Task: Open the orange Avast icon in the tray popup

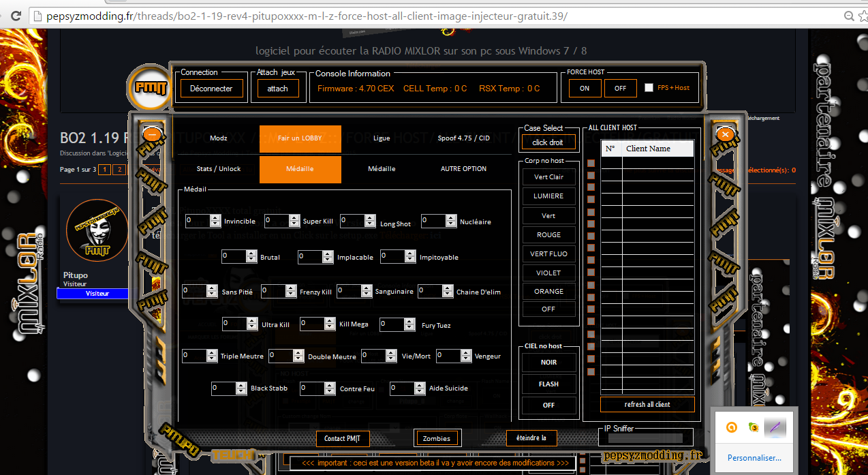Action: click(x=731, y=427)
